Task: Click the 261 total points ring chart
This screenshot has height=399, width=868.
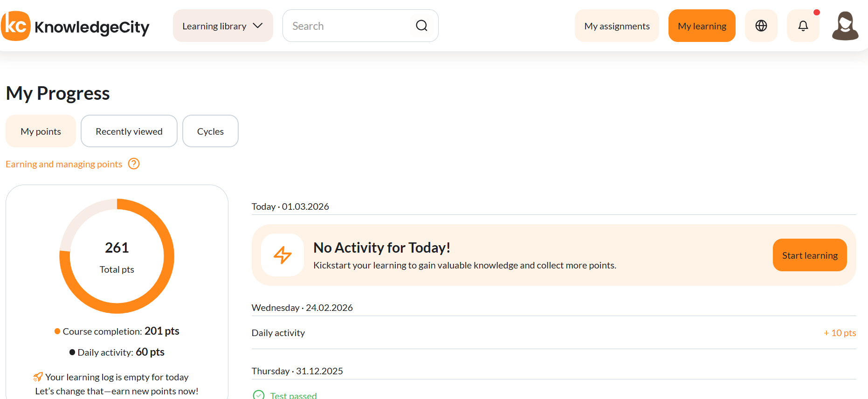Action: tap(117, 256)
